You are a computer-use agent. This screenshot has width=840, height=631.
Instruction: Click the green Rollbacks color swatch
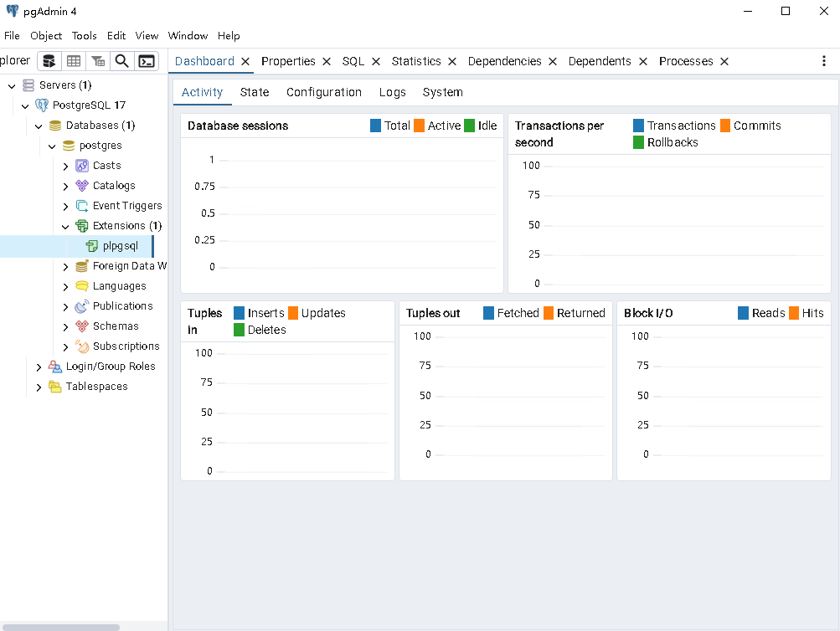(639, 142)
